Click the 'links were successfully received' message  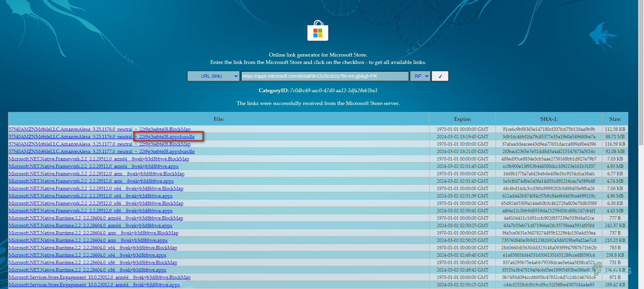click(318, 103)
